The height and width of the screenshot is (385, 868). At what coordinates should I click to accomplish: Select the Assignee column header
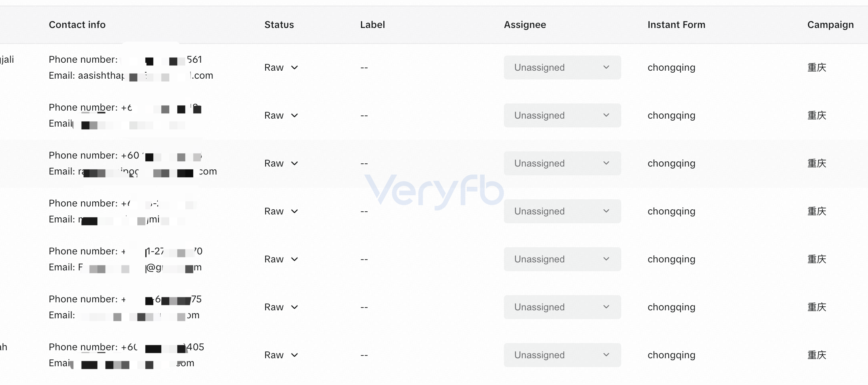525,25
